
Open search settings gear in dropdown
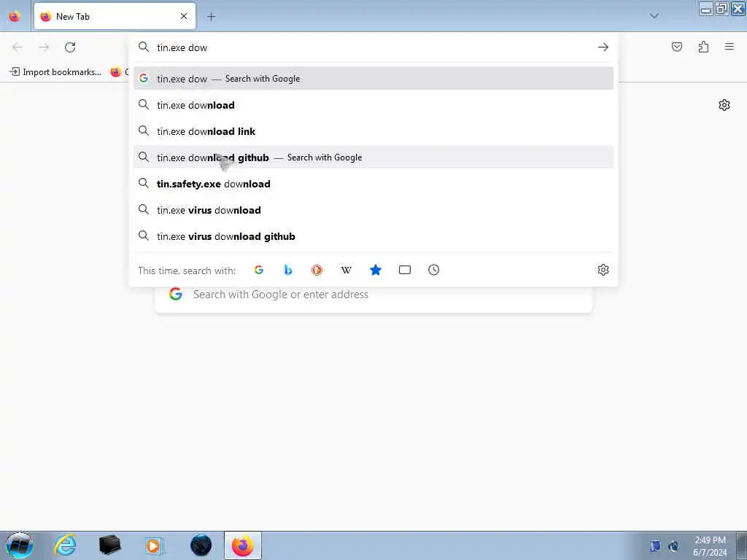pyautogui.click(x=603, y=270)
